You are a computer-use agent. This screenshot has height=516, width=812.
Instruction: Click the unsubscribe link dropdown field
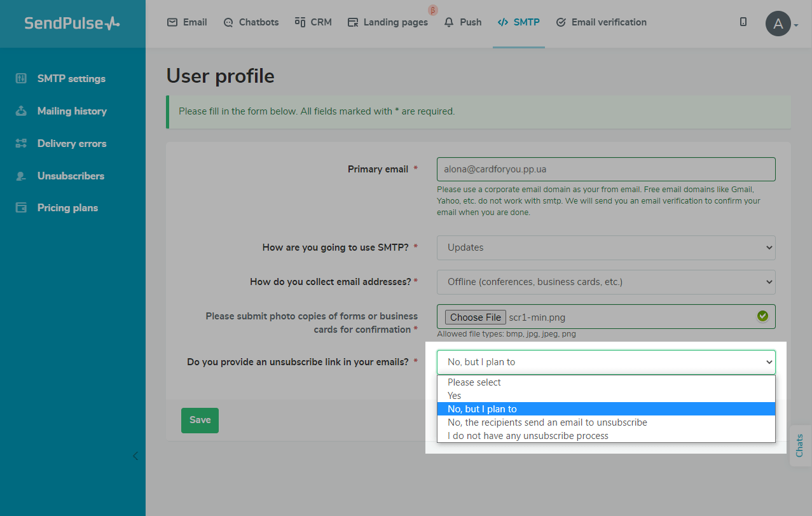605,362
